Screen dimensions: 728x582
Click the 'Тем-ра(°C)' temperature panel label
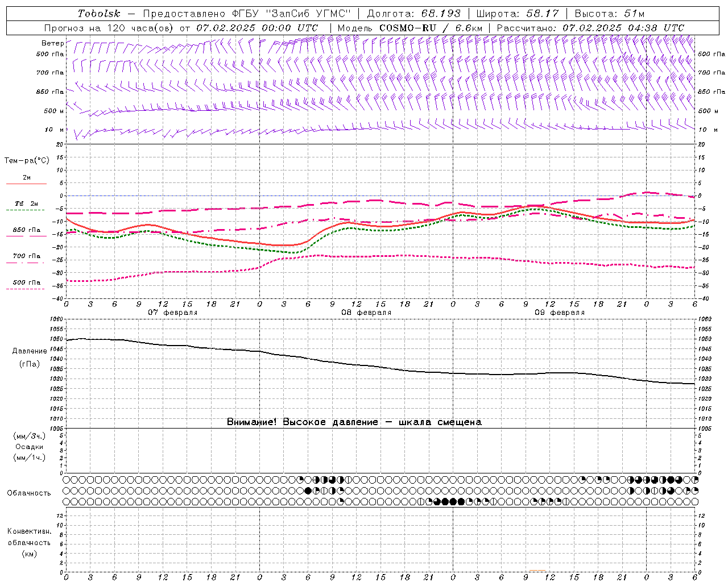pos(27,161)
